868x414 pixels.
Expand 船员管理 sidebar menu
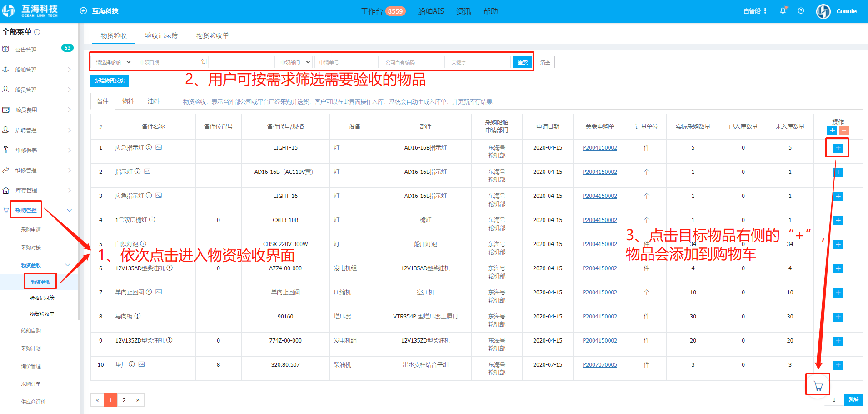(38, 90)
